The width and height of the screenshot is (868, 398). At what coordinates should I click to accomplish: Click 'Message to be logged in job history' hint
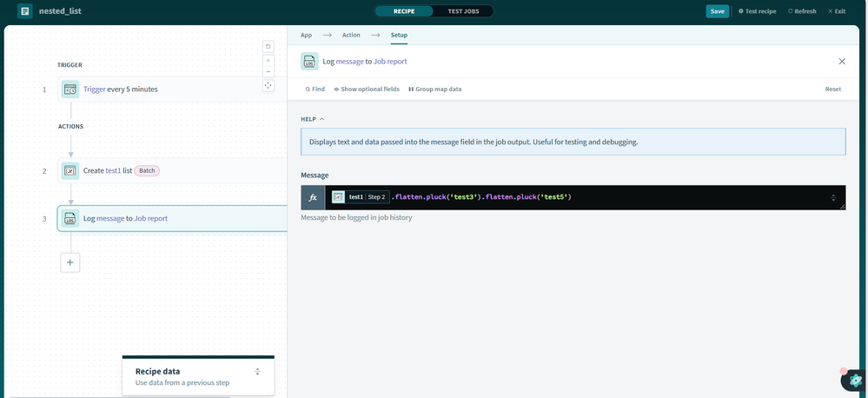[356, 217]
